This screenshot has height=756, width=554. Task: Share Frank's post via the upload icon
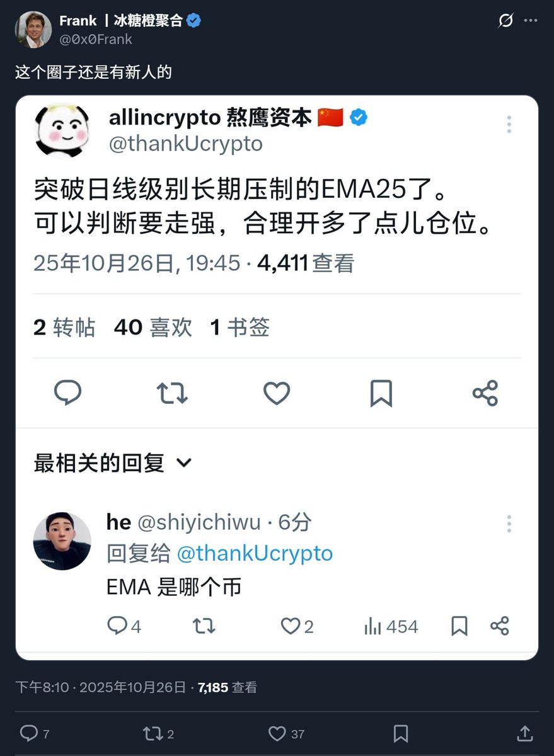(524, 733)
